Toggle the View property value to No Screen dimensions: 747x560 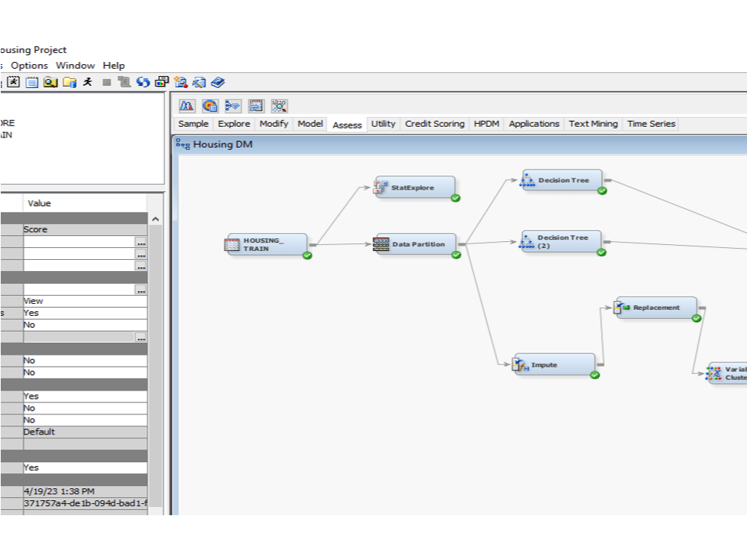coord(82,300)
